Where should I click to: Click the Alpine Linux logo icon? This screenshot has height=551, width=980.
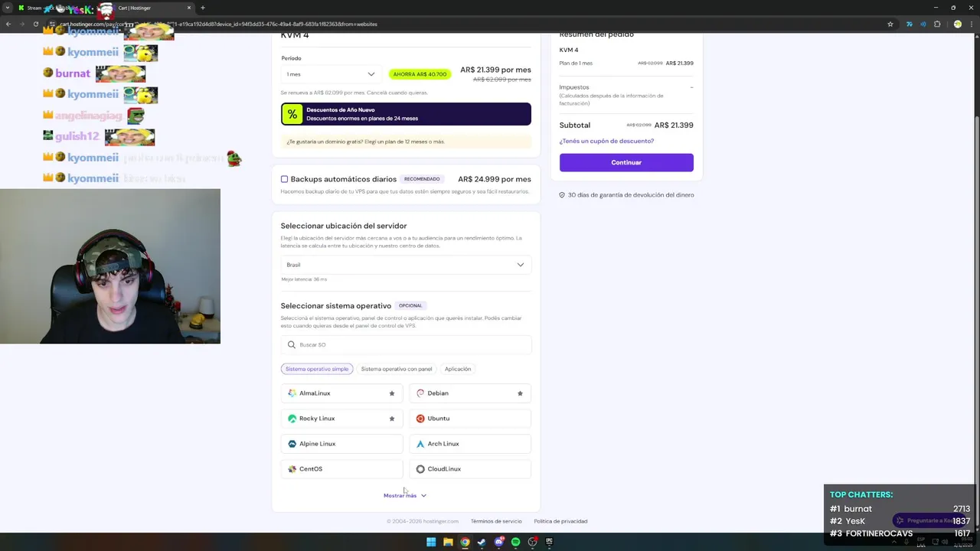tap(292, 444)
